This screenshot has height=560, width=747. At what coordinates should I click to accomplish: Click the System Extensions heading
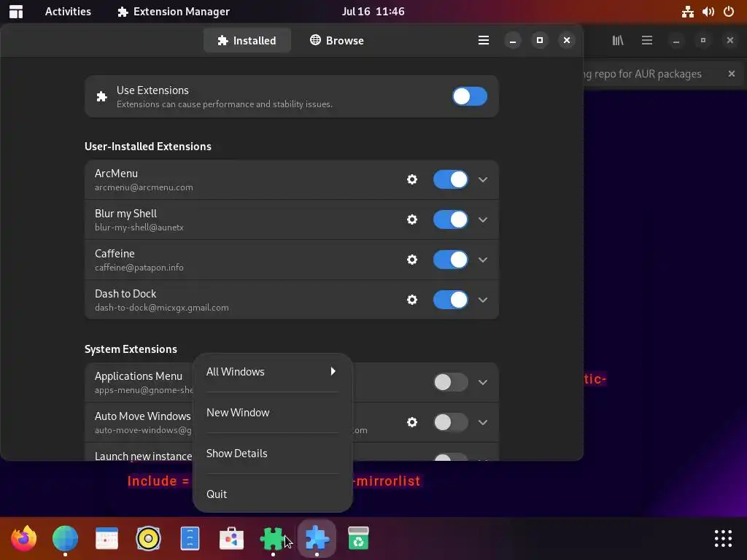[131, 349]
